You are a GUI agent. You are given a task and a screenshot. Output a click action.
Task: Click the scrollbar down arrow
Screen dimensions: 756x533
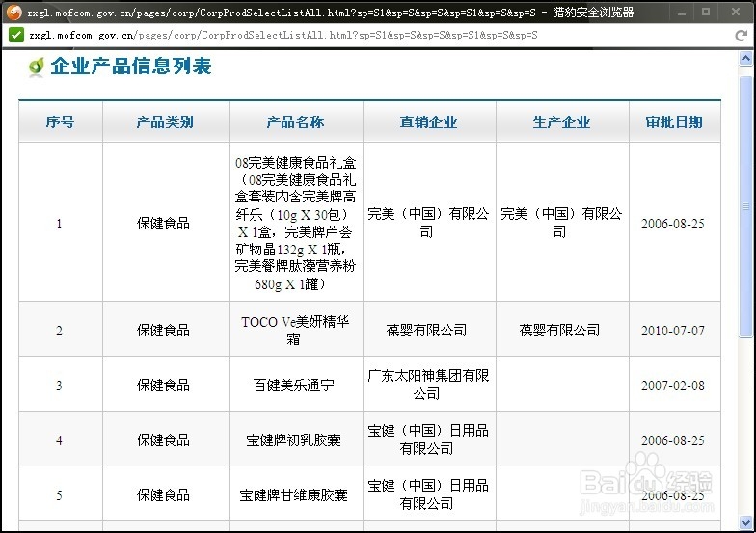[745, 522]
